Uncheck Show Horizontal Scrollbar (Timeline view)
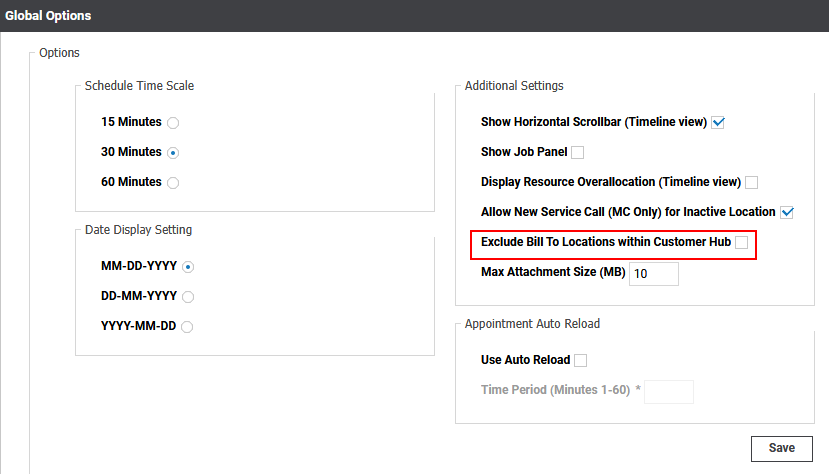This screenshot has width=834, height=474. coord(717,123)
